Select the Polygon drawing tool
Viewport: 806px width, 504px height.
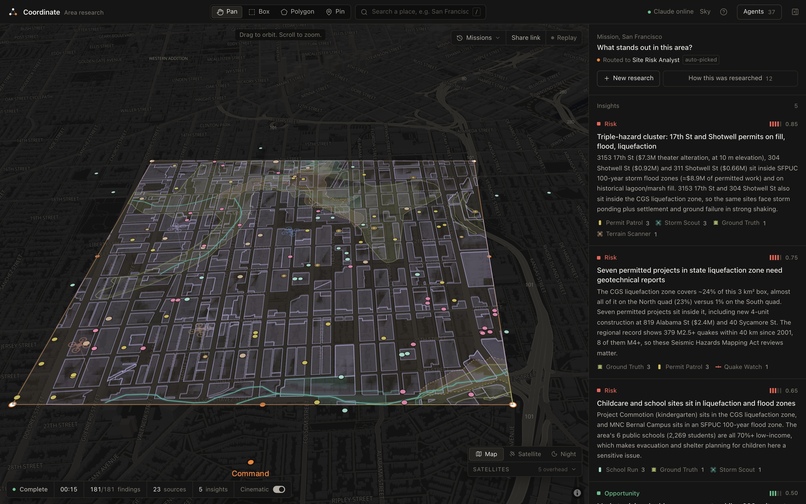tap(298, 11)
